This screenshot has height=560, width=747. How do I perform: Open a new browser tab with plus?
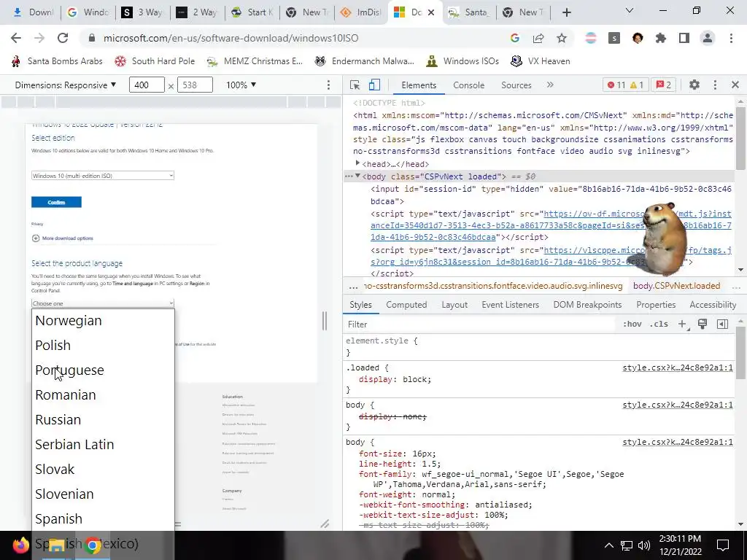click(566, 12)
